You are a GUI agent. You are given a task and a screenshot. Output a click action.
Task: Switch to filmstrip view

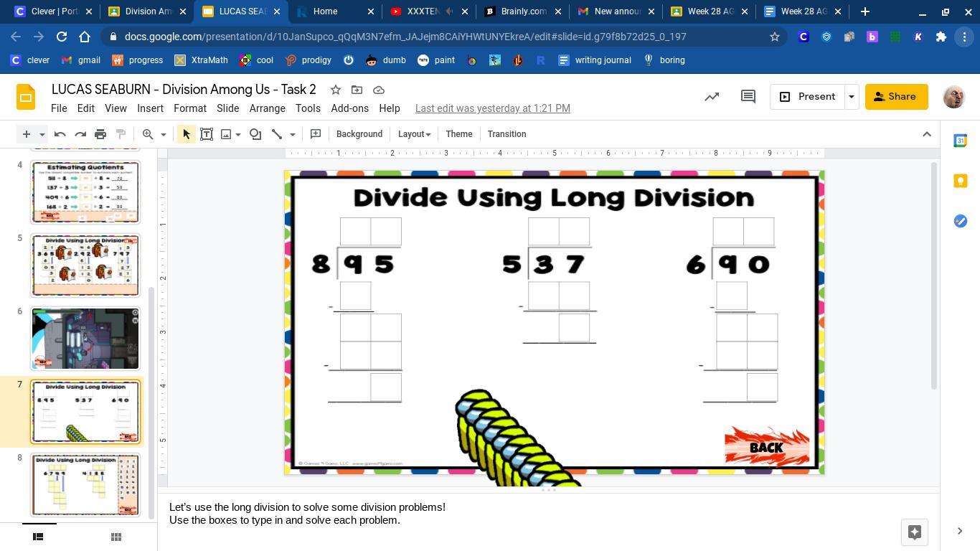pos(39,537)
